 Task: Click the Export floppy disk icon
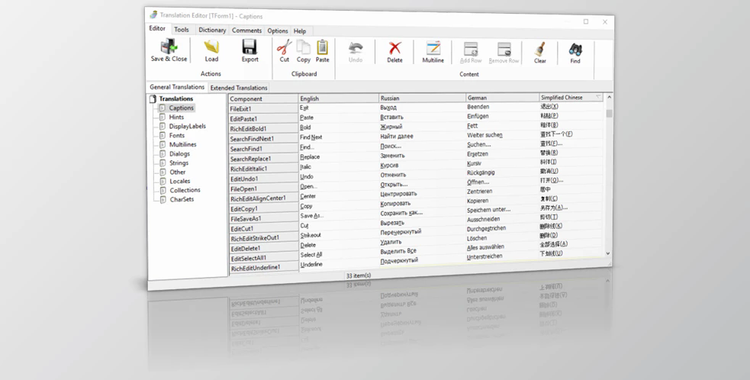click(250, 47)
